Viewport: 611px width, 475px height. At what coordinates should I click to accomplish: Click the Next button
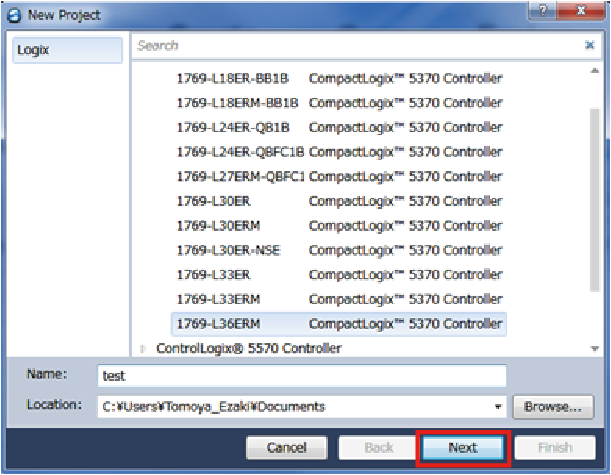[x=462, y=448]
